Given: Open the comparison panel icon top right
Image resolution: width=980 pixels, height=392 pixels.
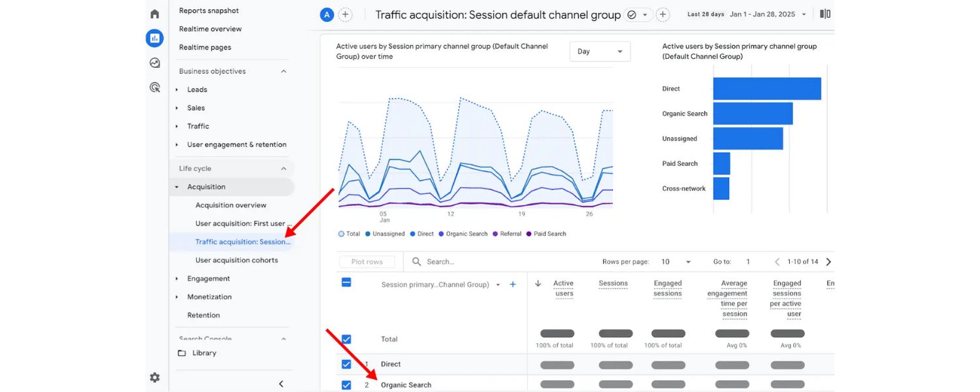Looking at the screenshot, I should (825, 13).
